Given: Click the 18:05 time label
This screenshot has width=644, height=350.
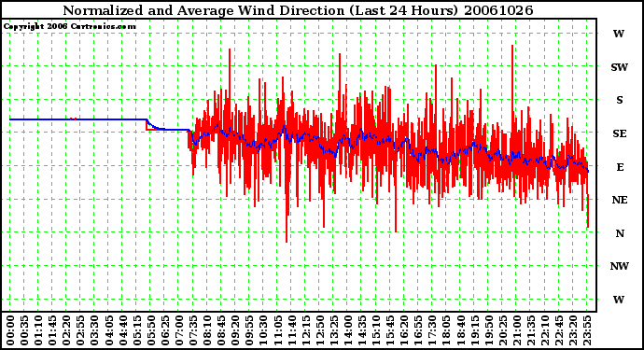Looking at the screenshot, I should (x=446, y=331).
